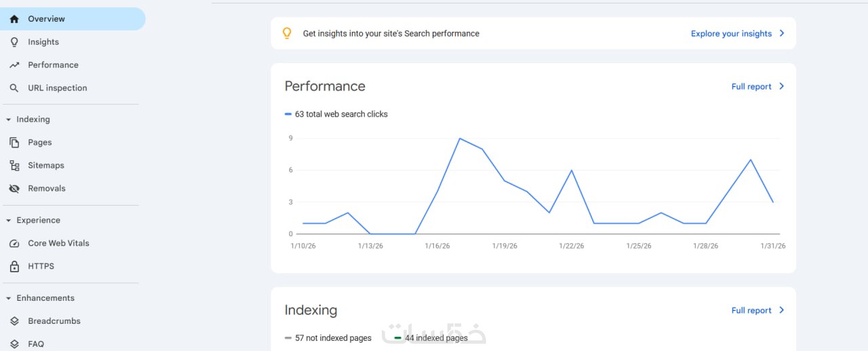The height and width of the screenshot is (351, 868).
Task: Click the Insights lightbulb icon in sidebar
Action: (14, 42)
